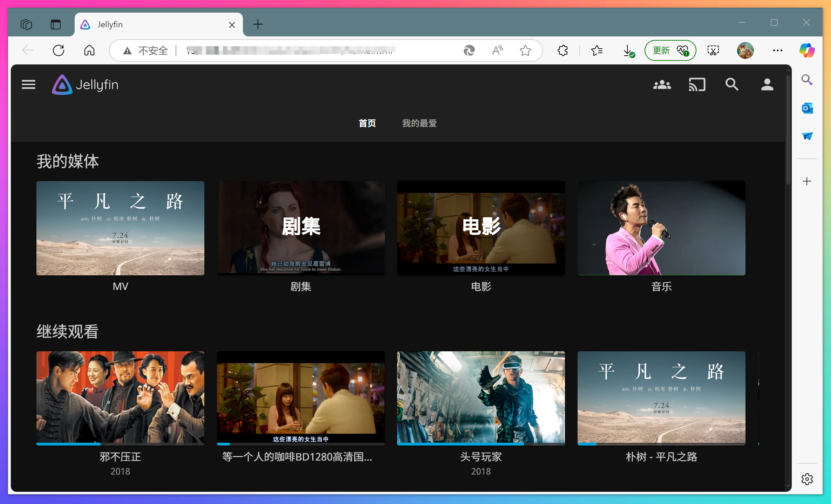
Task: Open the Cast to device icon
Action: pos(697,85)
